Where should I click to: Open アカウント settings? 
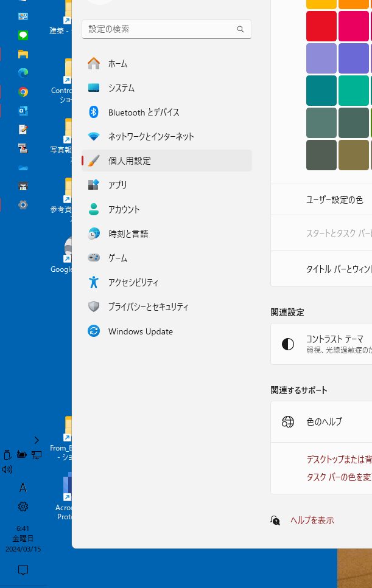pyautogui.click(x=167, y=209)
